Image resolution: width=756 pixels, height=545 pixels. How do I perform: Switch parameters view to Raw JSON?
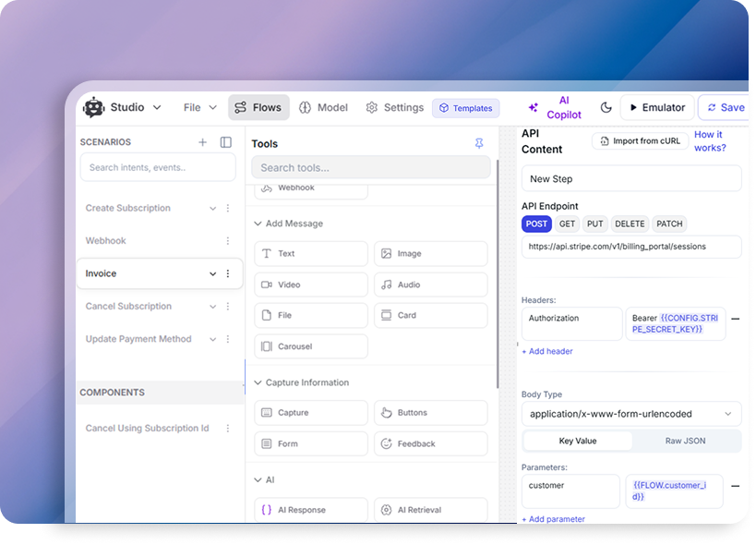685,441
